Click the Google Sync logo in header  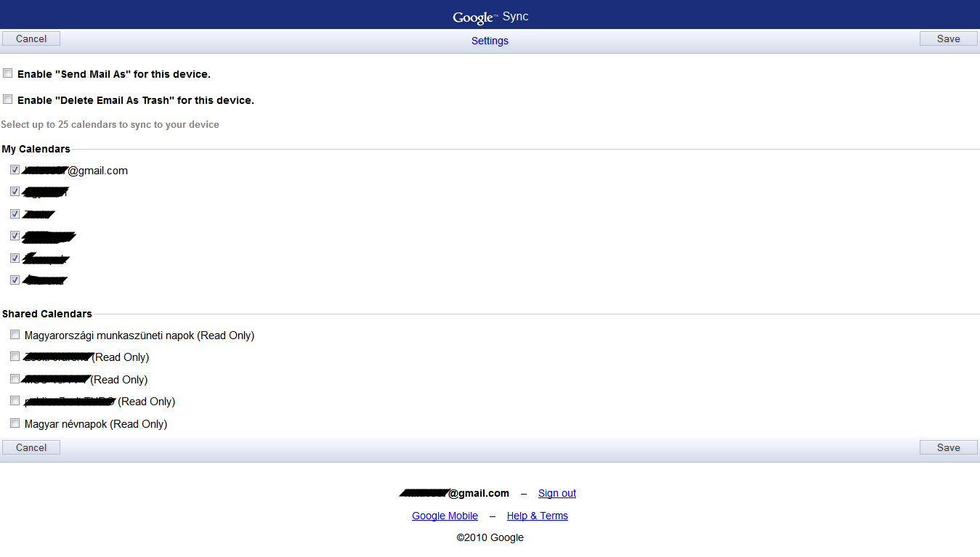(490, 17)
